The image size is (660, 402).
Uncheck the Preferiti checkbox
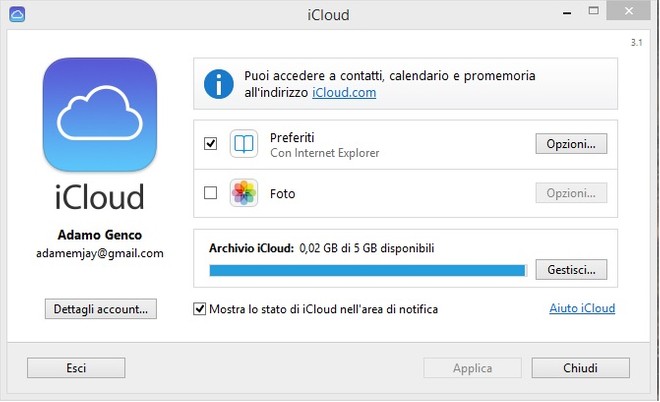(x=210, y=144)
